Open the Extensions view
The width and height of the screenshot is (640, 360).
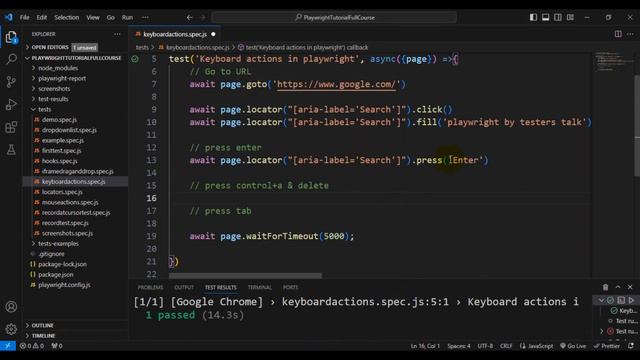(x=11, y=127)
